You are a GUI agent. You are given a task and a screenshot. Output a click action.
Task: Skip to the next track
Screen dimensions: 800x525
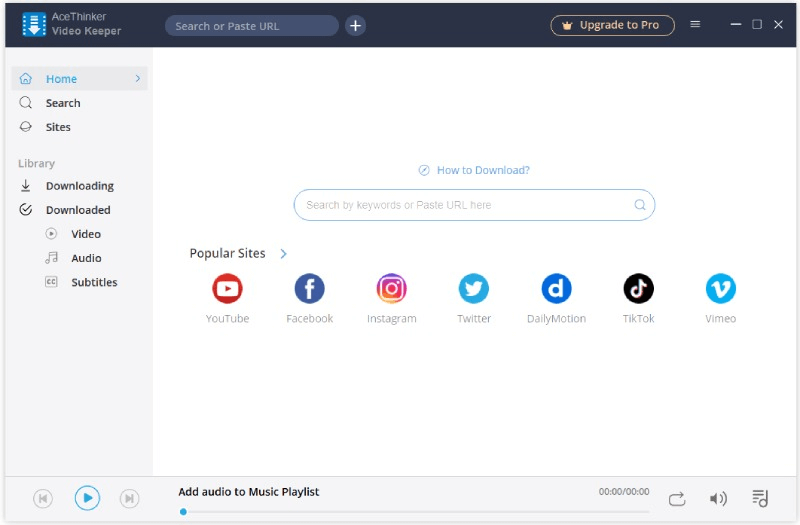tap(130, 498)
